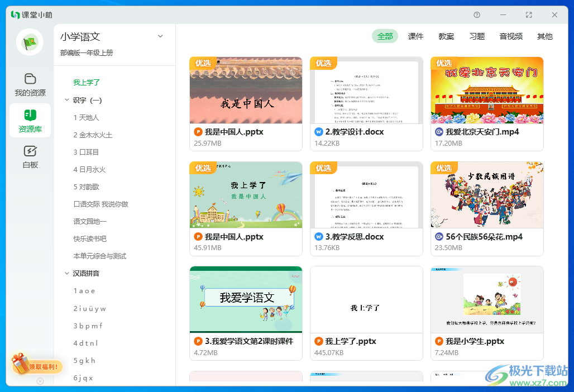Open the Whiteboard tool
Viewport: 574px width, 392px height.
click(x=30, y=157)
